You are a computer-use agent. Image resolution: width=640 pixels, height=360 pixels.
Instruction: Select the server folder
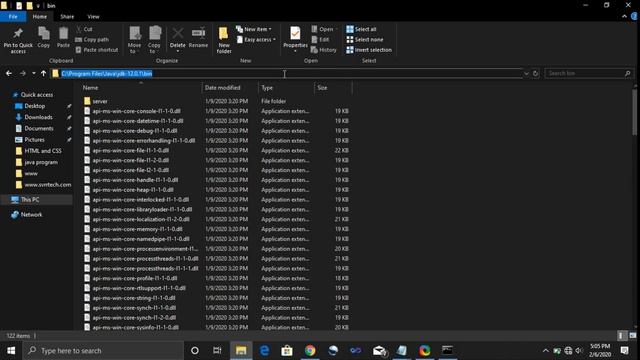click(100, 101)
